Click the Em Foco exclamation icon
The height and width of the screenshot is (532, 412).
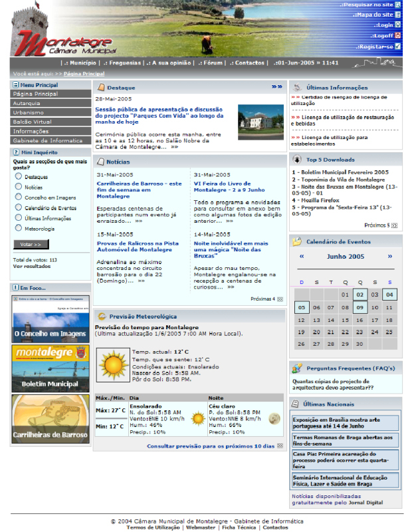(15, 288)
